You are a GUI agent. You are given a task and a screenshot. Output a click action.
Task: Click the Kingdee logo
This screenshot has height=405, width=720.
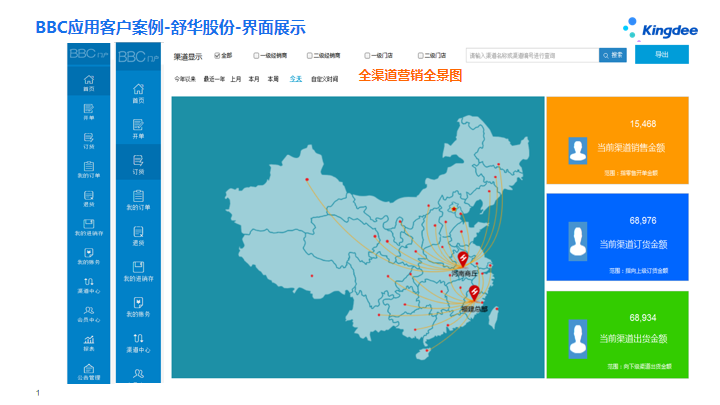click(x=660, y=28)
